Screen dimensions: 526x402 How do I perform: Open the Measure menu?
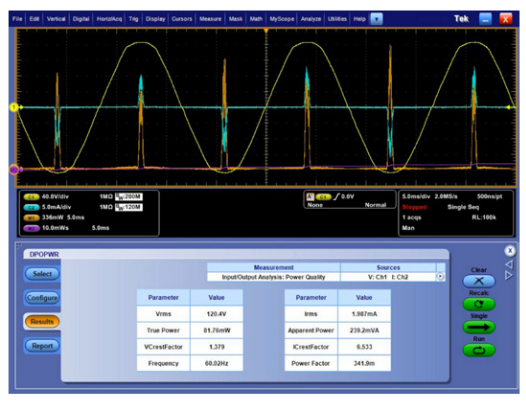click(x=210, y=19)
